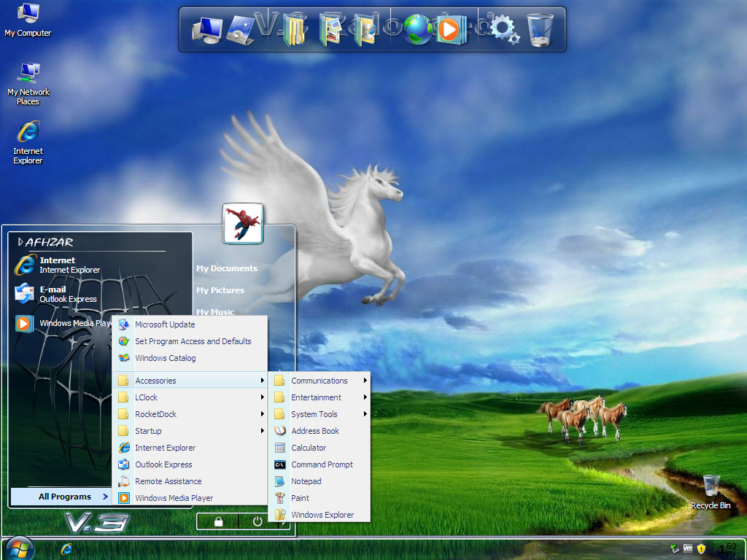Launch Notepad from Accessories
The width and height of the screenshot is (747, 560).
tap(320, 481)
